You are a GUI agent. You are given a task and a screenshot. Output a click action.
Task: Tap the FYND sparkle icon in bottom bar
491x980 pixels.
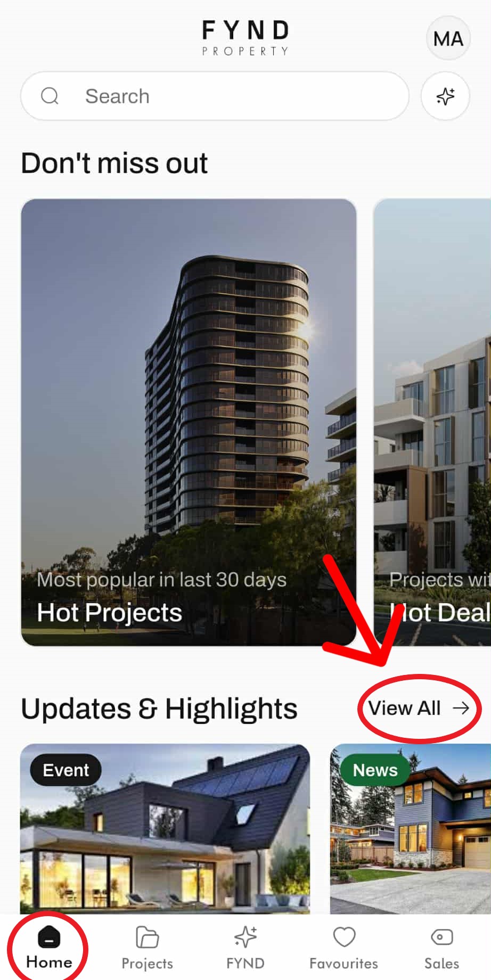(245, 937)
